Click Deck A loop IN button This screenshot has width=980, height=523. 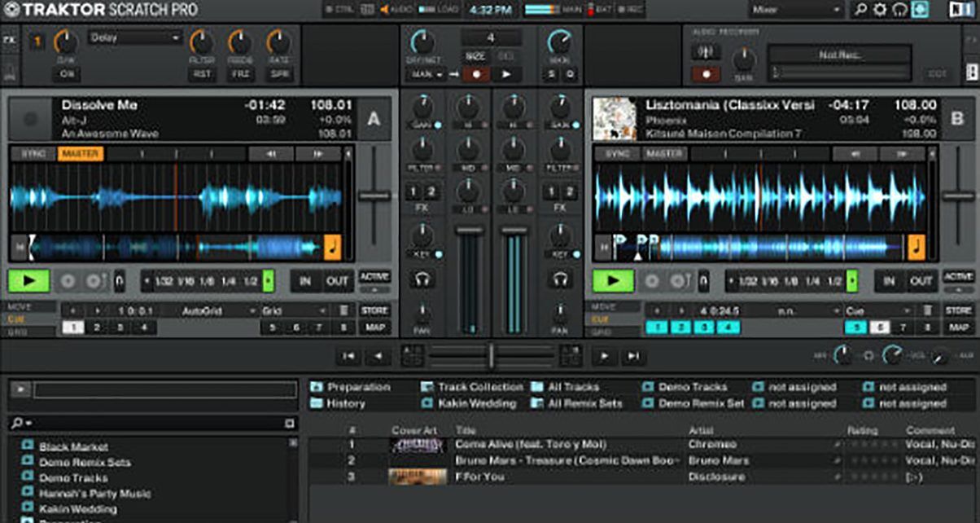tap(305, 281)
